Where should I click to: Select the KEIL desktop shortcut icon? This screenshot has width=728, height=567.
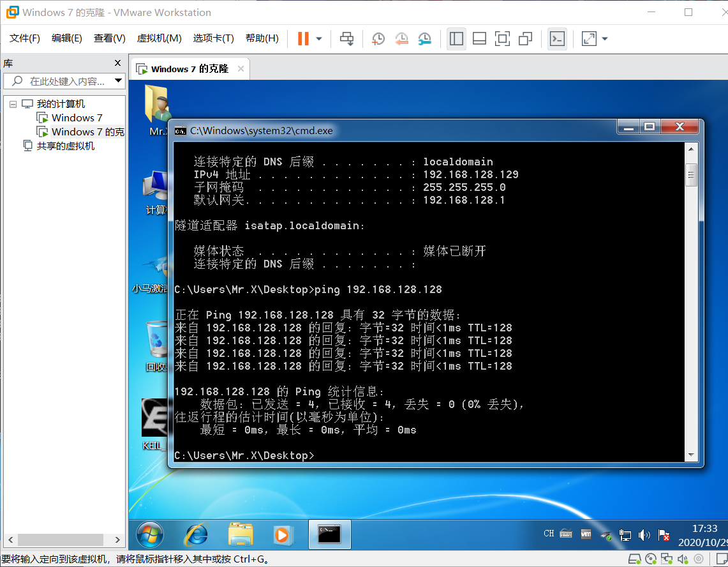click(154, 425)
